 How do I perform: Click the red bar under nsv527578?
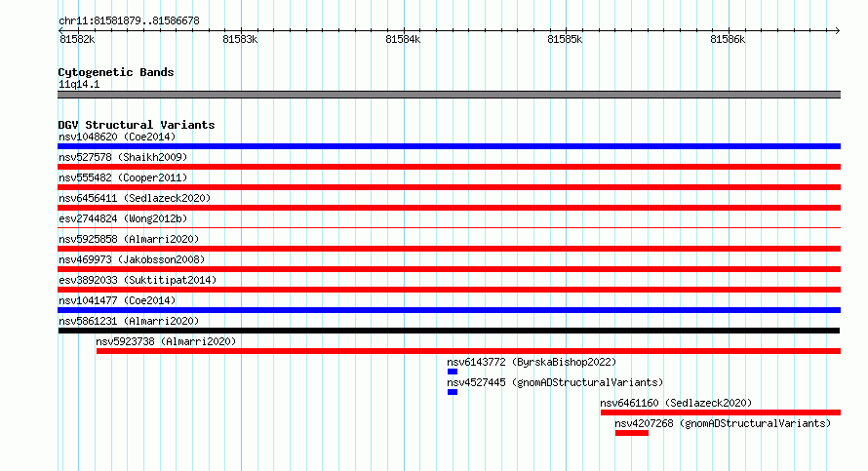(449, 167)
